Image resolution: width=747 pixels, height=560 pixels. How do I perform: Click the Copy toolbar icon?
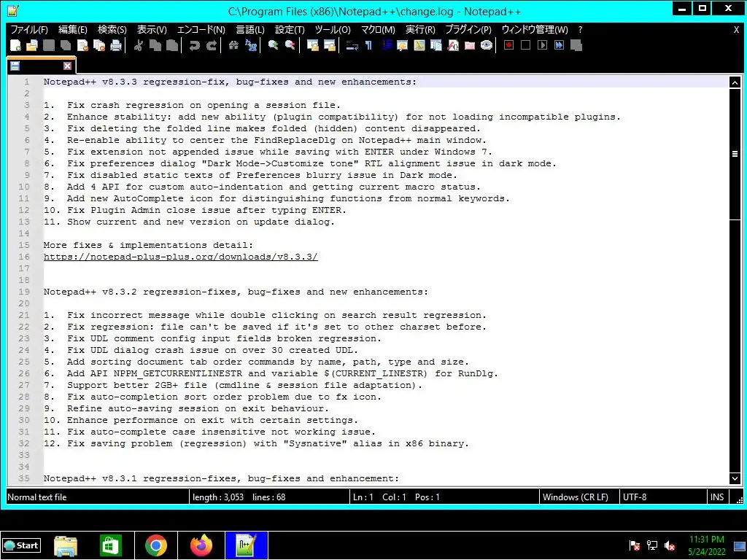(155, 45)
